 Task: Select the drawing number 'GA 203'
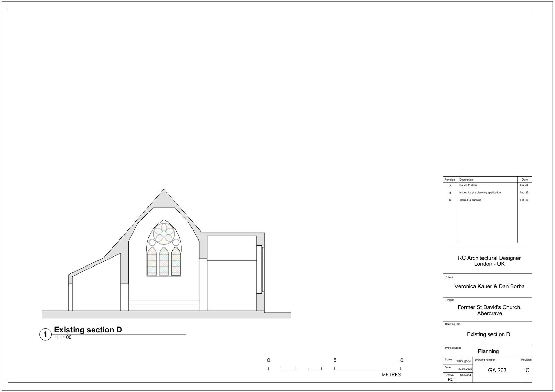[x=497, y=370]
